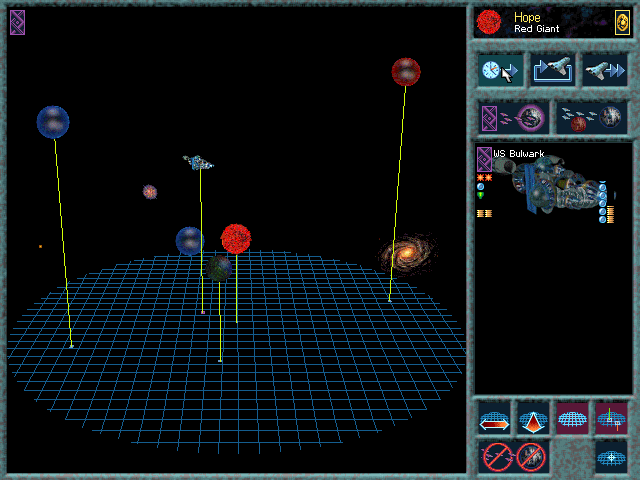Select the red star Hope in system view

(x=236, y=239)
